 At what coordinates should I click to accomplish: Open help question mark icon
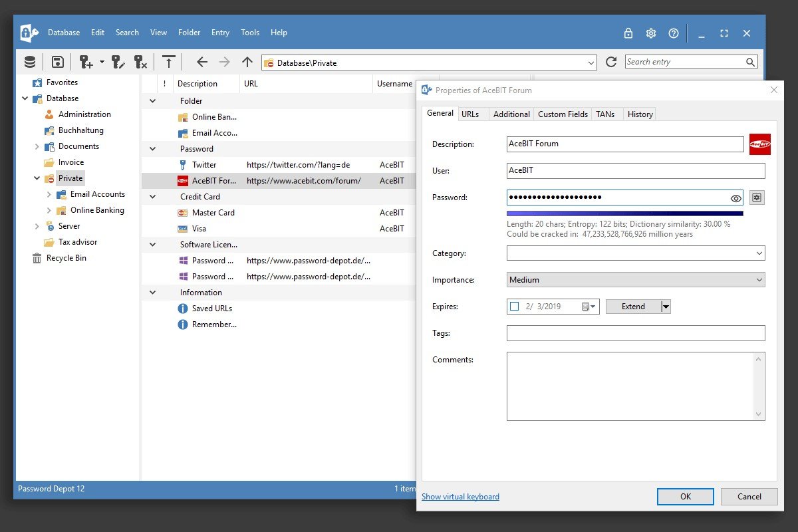pyautogui.click(x=674, y=33)
